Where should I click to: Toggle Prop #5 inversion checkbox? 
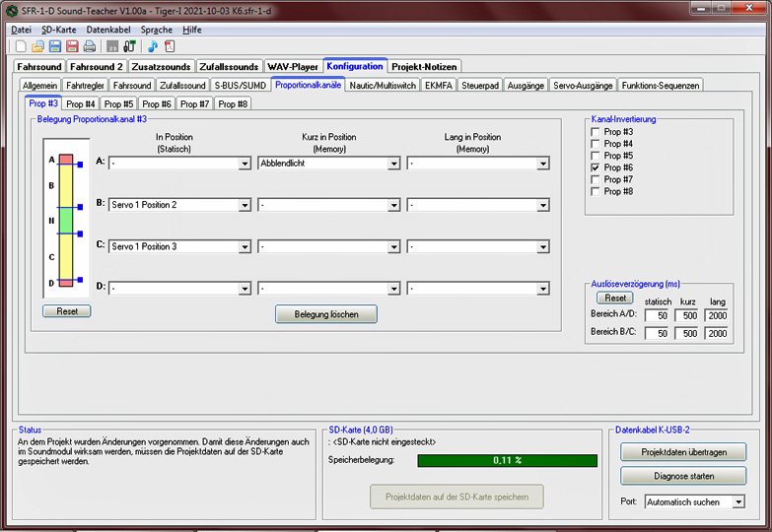(596, 156)
